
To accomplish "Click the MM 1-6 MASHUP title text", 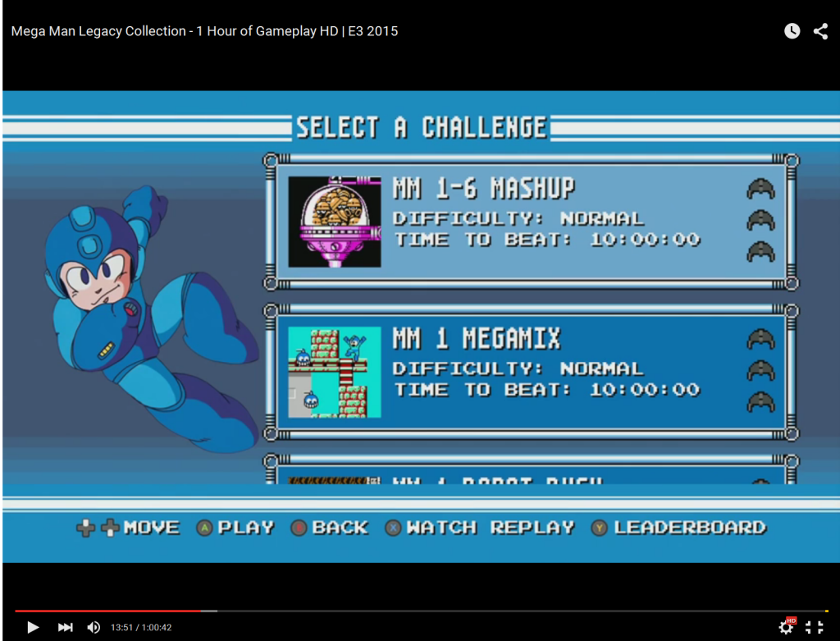I will [484, 188].
